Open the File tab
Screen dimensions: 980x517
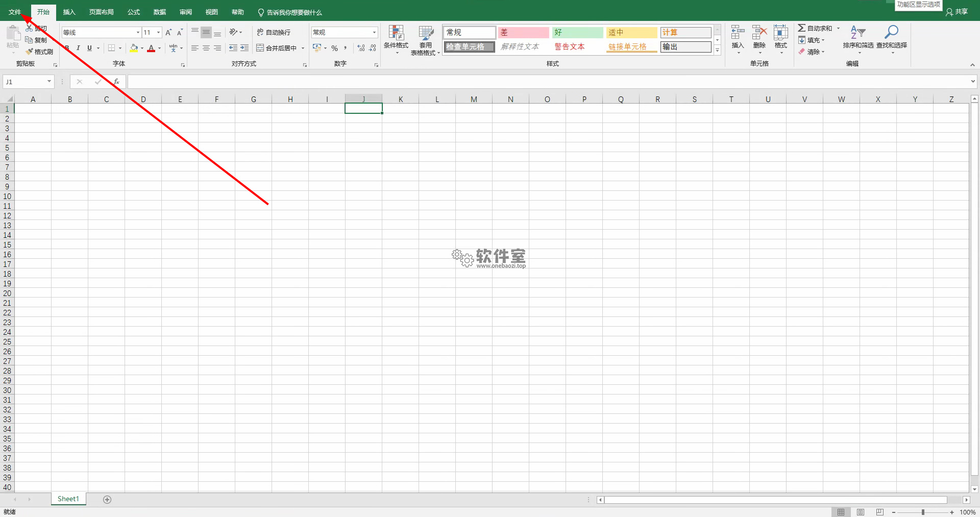click(15, 12)
